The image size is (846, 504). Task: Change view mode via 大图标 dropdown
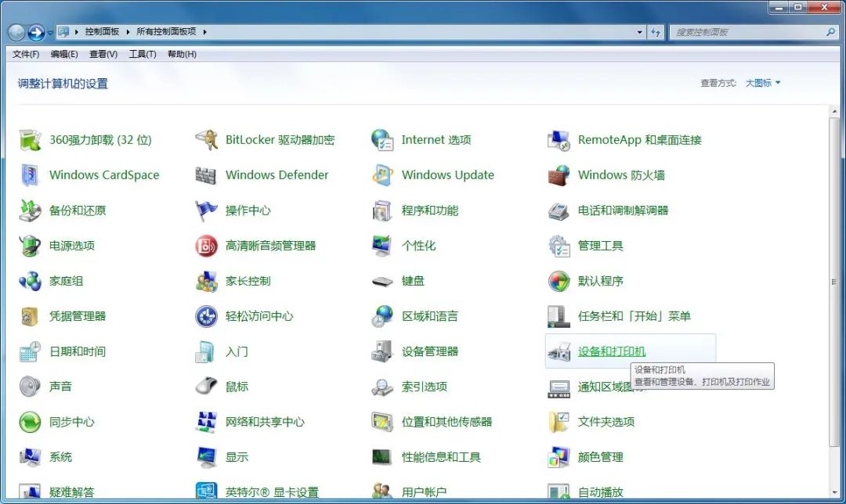click(763, 83)
